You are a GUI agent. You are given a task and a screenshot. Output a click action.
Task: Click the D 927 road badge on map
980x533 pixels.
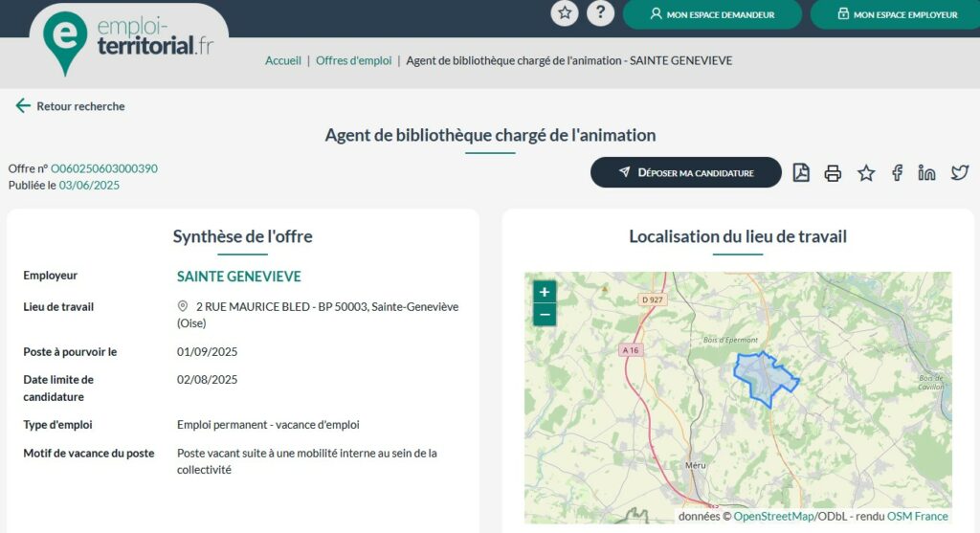click(x=652, y=300)
